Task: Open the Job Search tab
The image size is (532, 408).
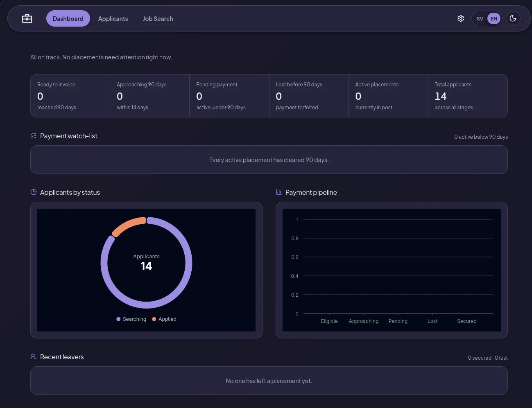Action: 158,19
